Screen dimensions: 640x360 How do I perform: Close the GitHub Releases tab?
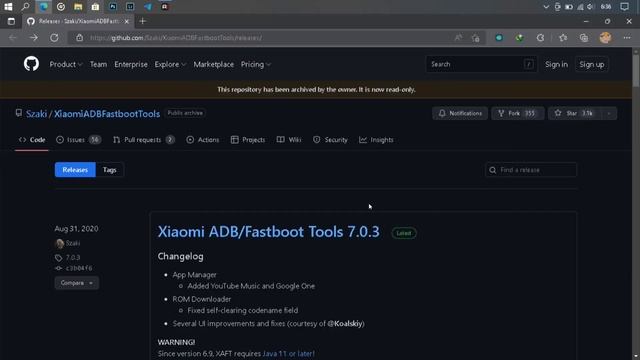point(127,21)
